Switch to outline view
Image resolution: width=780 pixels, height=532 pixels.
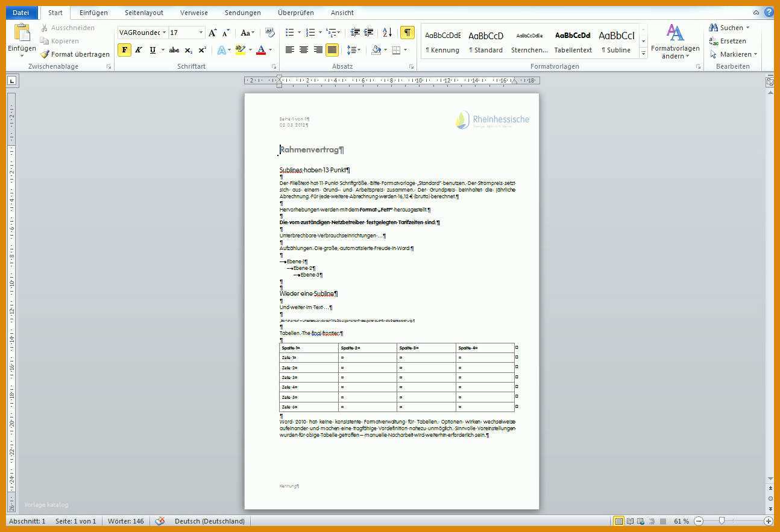[652, 521]
